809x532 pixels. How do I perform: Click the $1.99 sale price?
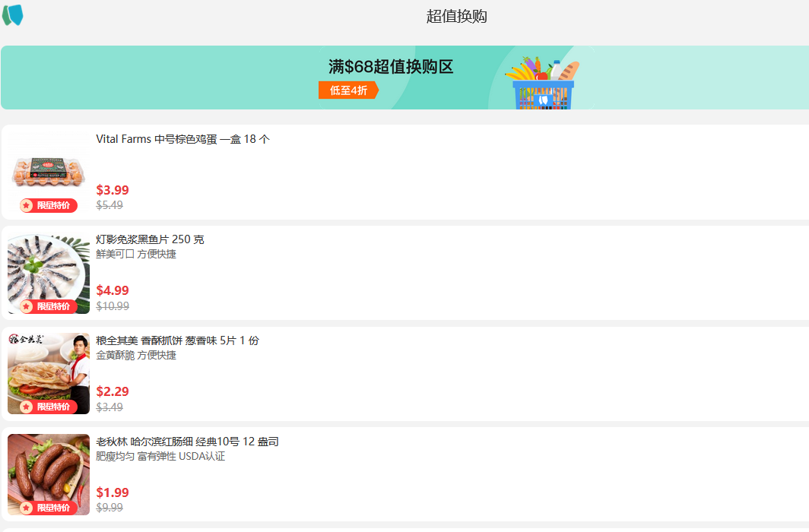coord(113,492)
